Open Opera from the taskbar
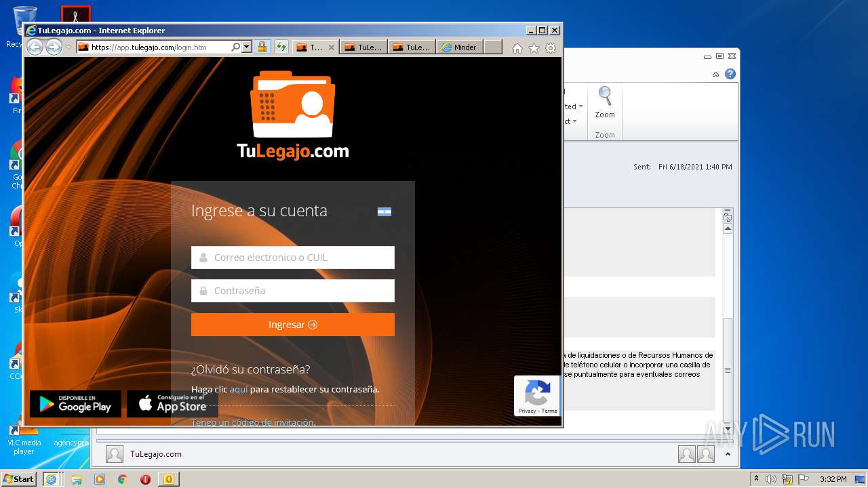Image resolution: width=868 pixels, height=488 pixels. [x=145, y=479]
